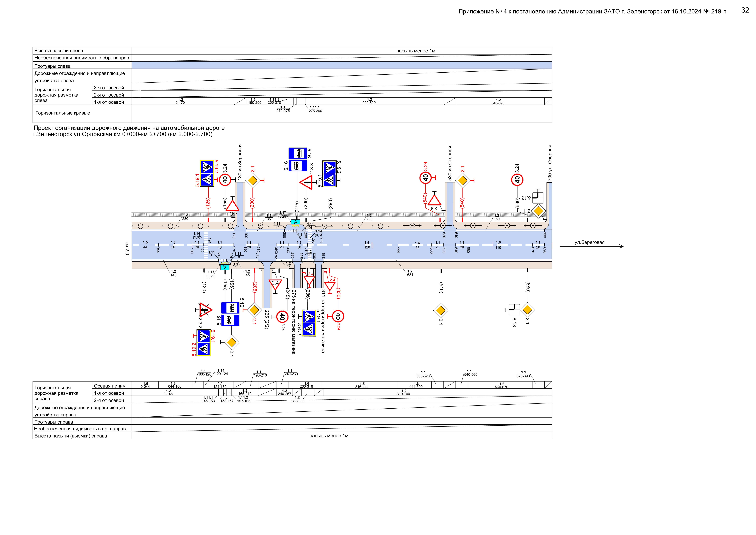Click the '3-я от осевой' row label
Image resolution: width=756 pixels, height=535 pixels.
109,88
